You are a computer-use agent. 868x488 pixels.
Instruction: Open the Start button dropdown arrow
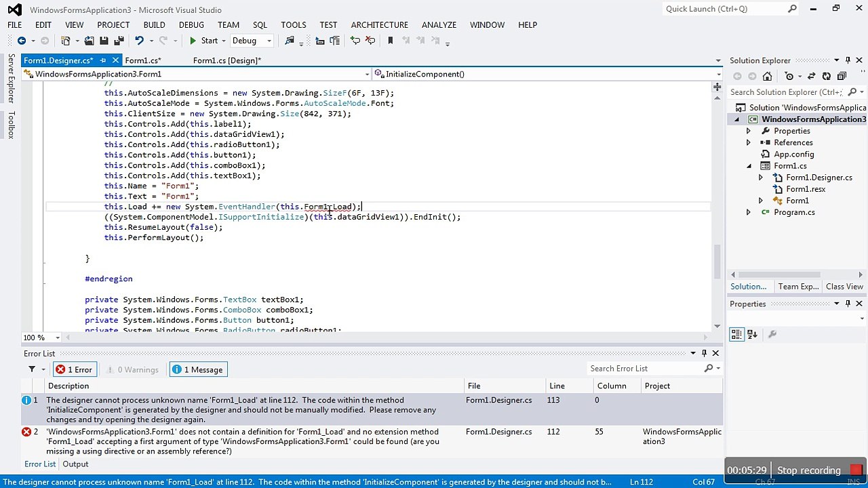[224, 41]
